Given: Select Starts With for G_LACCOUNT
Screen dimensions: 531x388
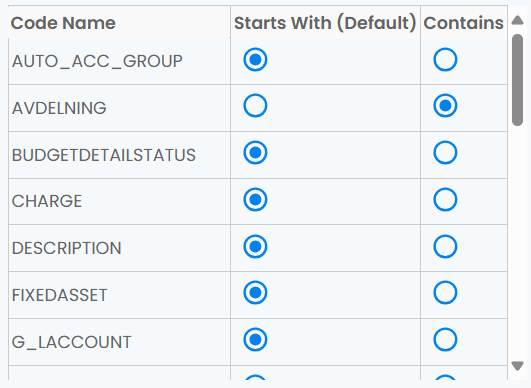Looking at the screenshot, I should point(255,340).
